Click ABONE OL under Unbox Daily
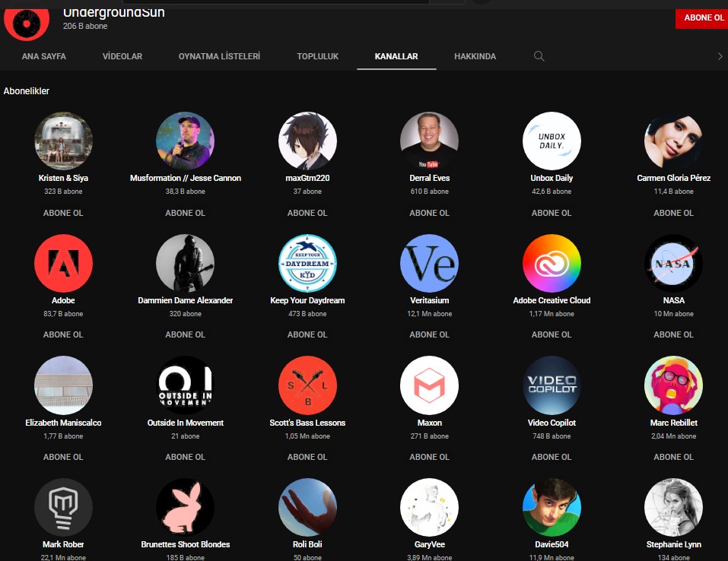Viewport: 728px width, 561px height. click(552, 213)
